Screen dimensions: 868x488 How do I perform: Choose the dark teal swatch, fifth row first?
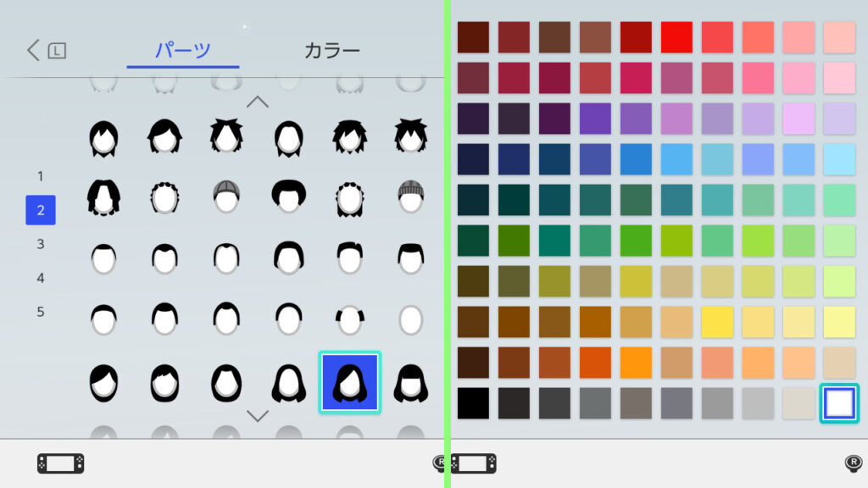click(473, 200)
